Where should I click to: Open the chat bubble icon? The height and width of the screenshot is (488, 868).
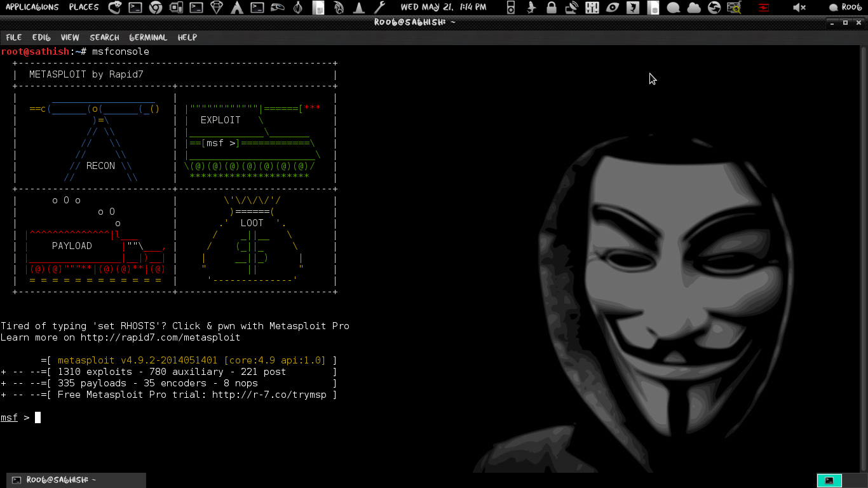pos(674,8)
